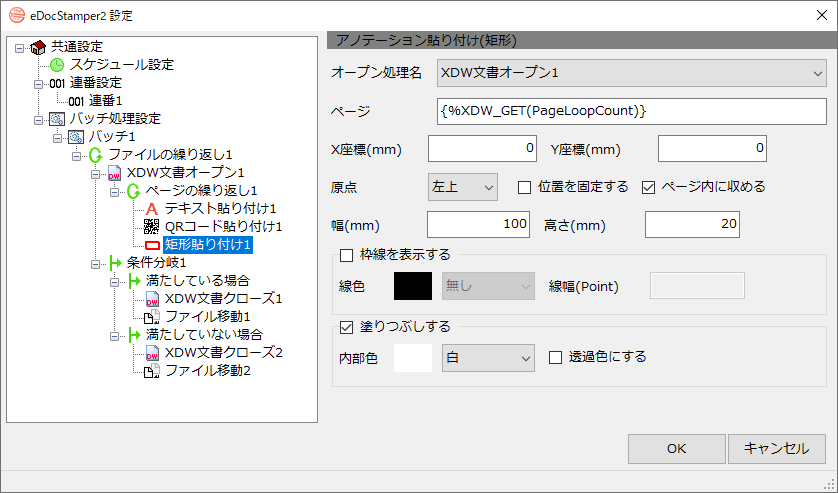Click the green branch icon of 条件分岐1
Image resolution: width=838 pixels, height=493 pixels.
click(115, 263)
